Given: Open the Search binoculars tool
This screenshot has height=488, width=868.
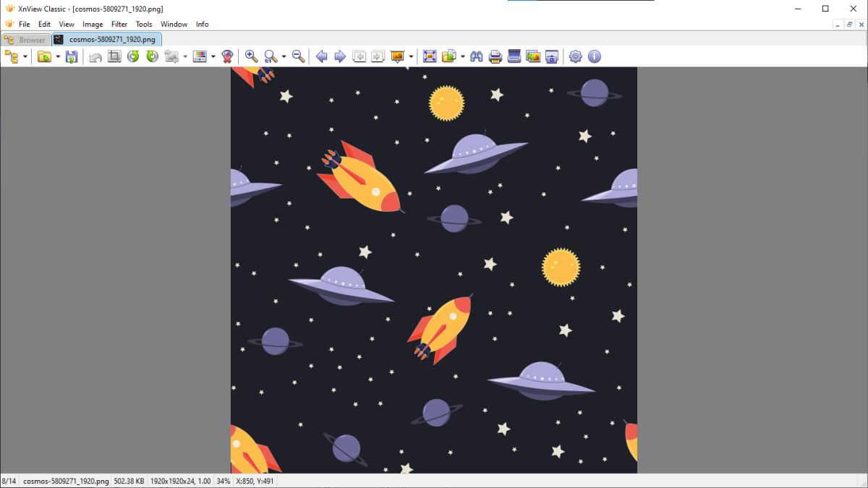Looking at the screenshot, I should pyautogui.click(x=477, y=56).
